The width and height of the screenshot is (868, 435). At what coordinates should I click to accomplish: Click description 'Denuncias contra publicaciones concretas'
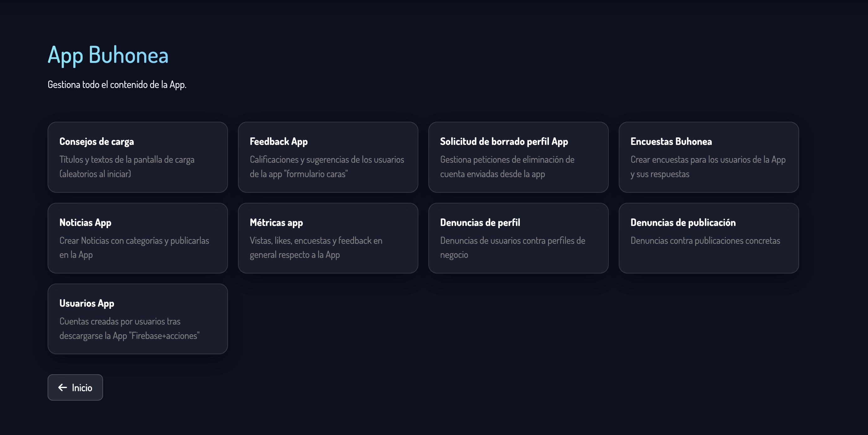pos(705,241)
